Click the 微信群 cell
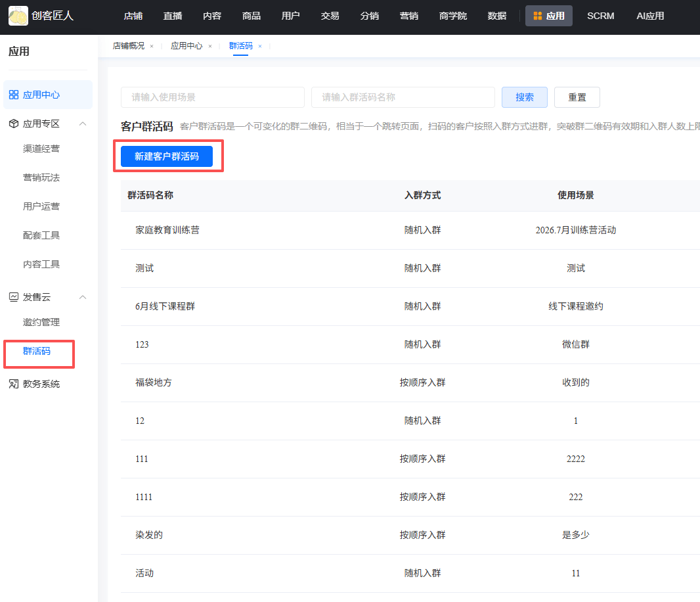Viewport: 700px width, 602px height. pos(575,344)
